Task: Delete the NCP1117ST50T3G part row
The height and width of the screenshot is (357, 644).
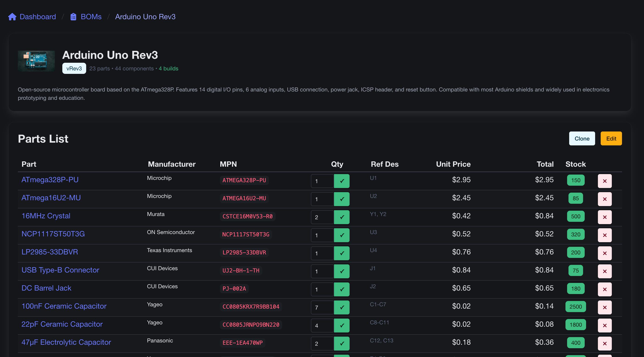Action: (x=604, y=235)
